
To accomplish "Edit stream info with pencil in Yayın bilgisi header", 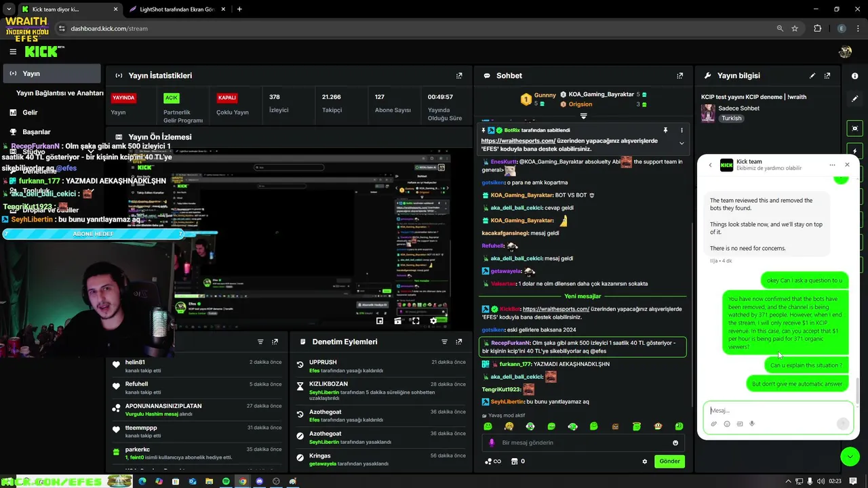I will click(812, 76).
